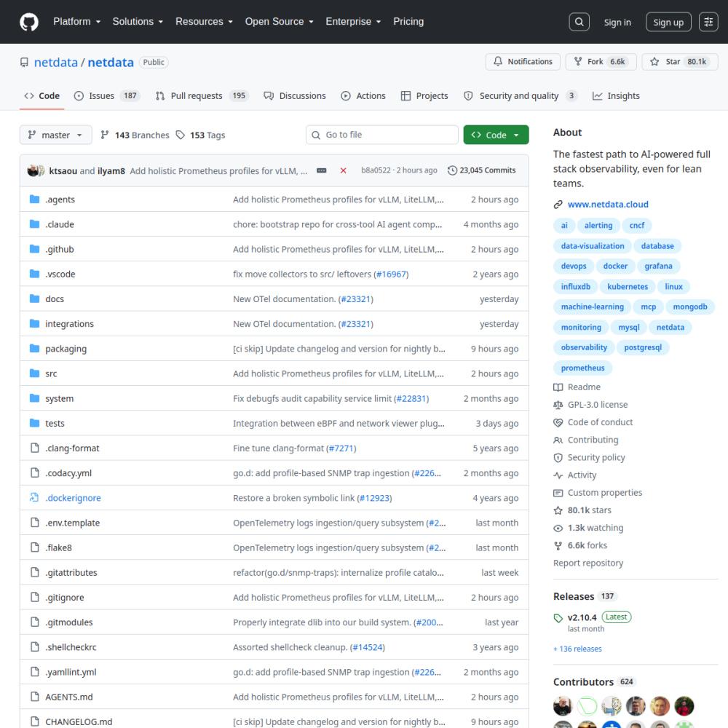This screenshot has width=728, height=728.
Task: Open the master branch selector dropdown
Action: coord(56,135)
